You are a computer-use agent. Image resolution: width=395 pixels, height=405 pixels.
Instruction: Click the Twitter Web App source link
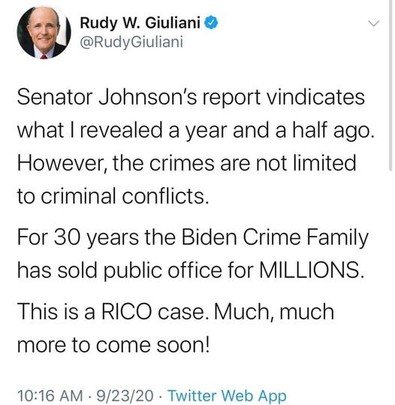pyautogui.click(x=227, y=396)
